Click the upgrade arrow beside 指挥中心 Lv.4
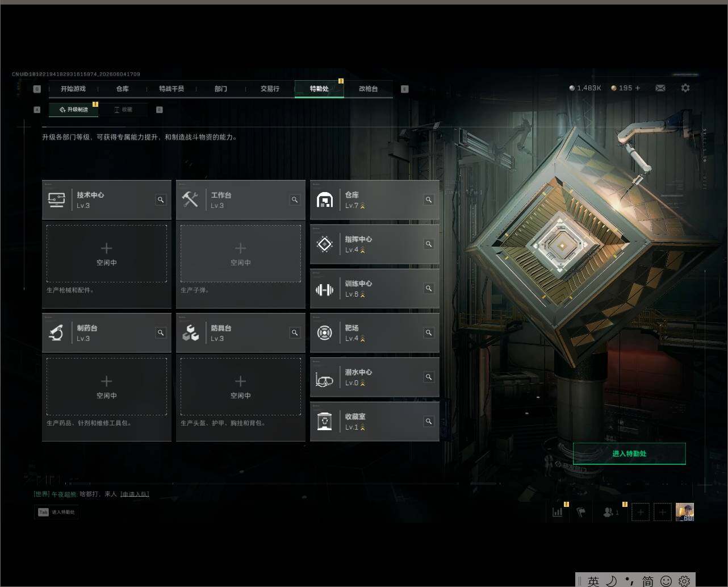This screenshot has height=587, width=728. (x=362, y=250)
